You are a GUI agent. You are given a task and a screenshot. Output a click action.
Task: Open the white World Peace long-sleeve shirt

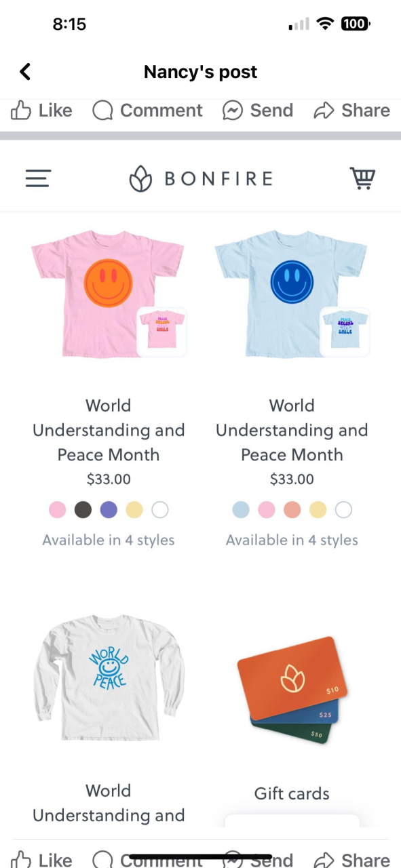coord(109,677)
